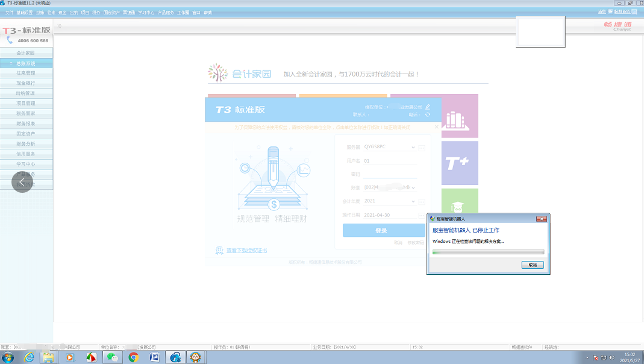Image resolution: width=644 pixels, height=364 pixels.
Task: Click the edit pencil next to authorized company
Action: click(428, 107)
